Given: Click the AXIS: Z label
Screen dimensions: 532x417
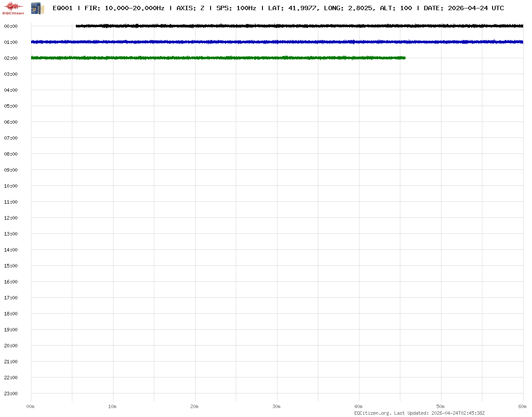Looking at the screenshot, I should pos(190,8).
